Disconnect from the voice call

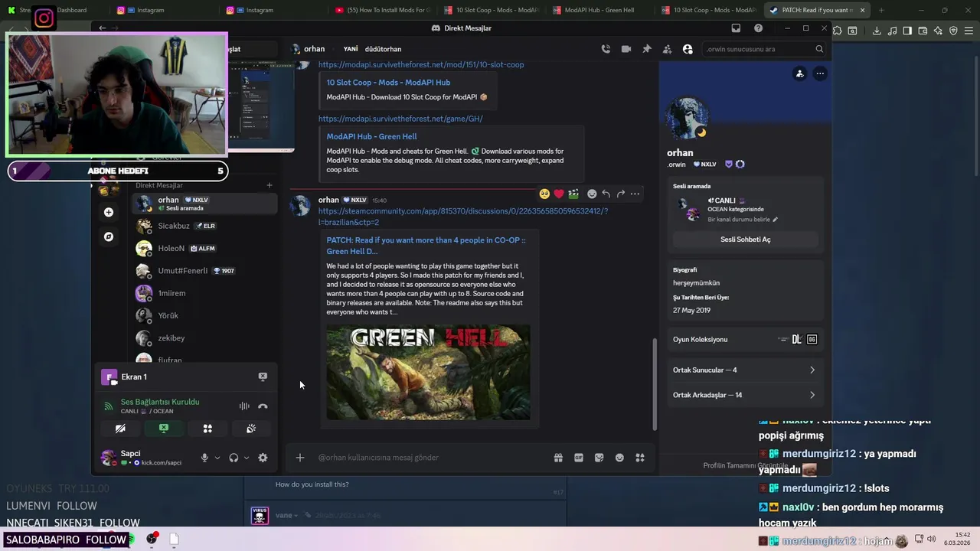263,406
